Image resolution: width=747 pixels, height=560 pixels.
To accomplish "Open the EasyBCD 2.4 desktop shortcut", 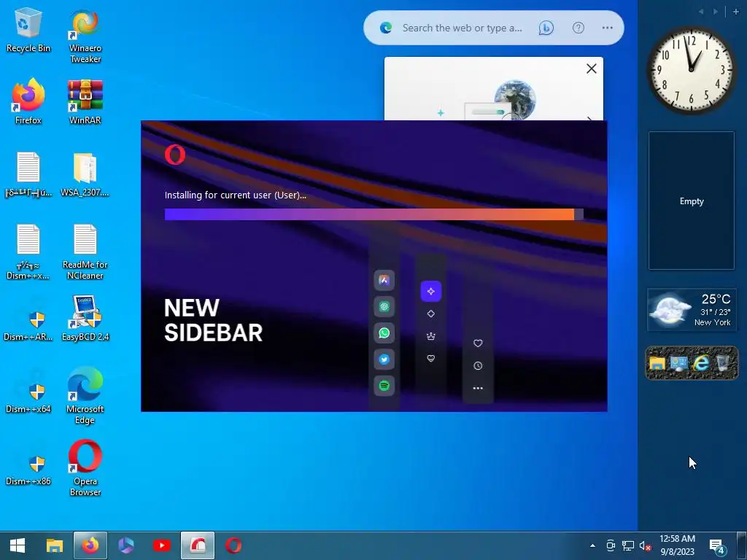I will coord(85,318).
